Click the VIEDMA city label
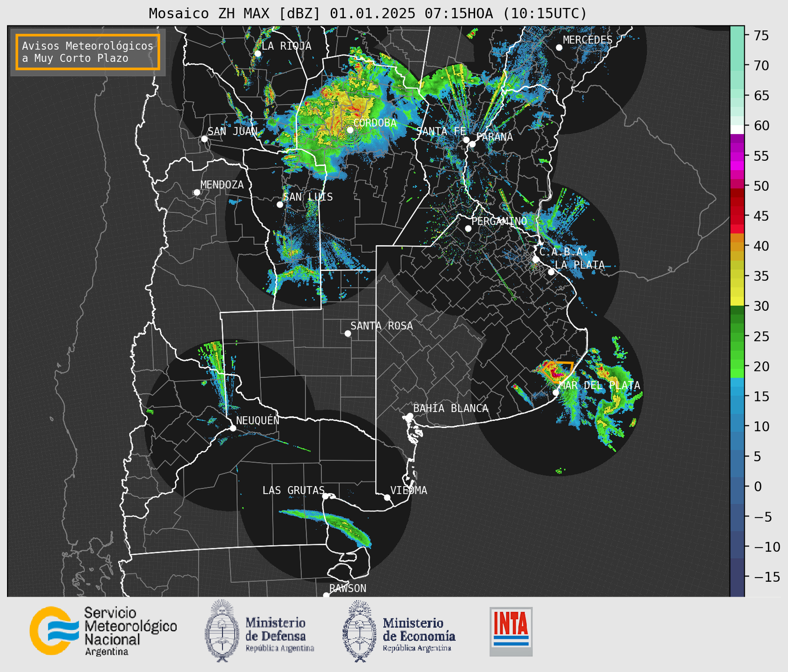 pyautogui.click(x=409, y=490)
